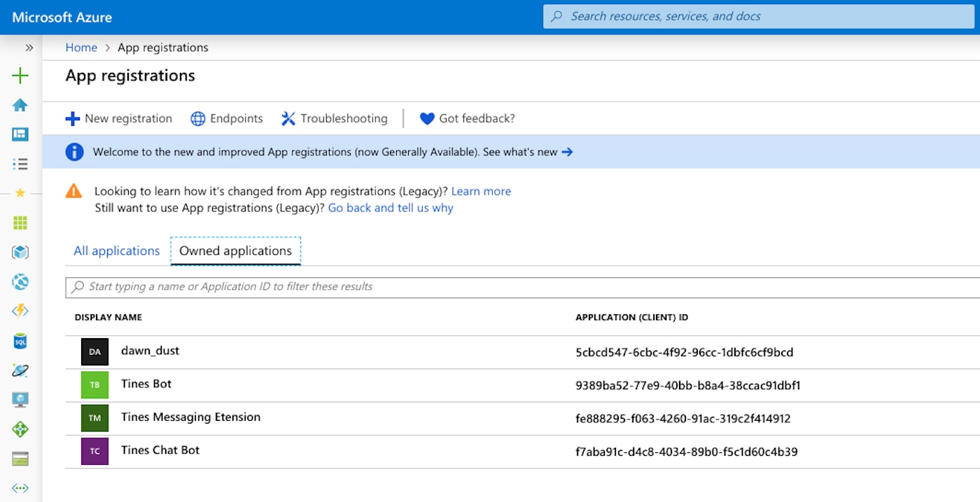Switch to the All applications tab
The height and width of the screenshot is (502, 980).
coord(117,251)
